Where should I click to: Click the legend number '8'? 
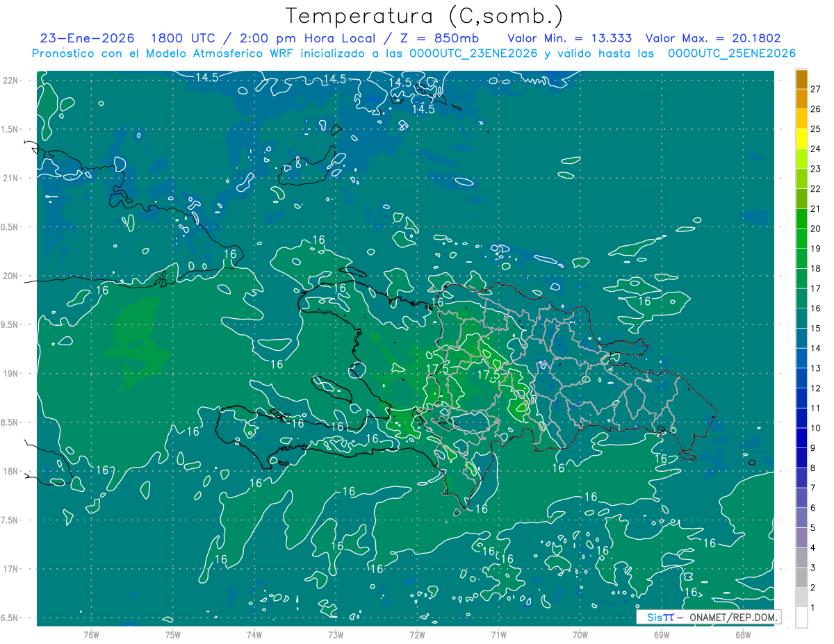(x=812, y=468)
